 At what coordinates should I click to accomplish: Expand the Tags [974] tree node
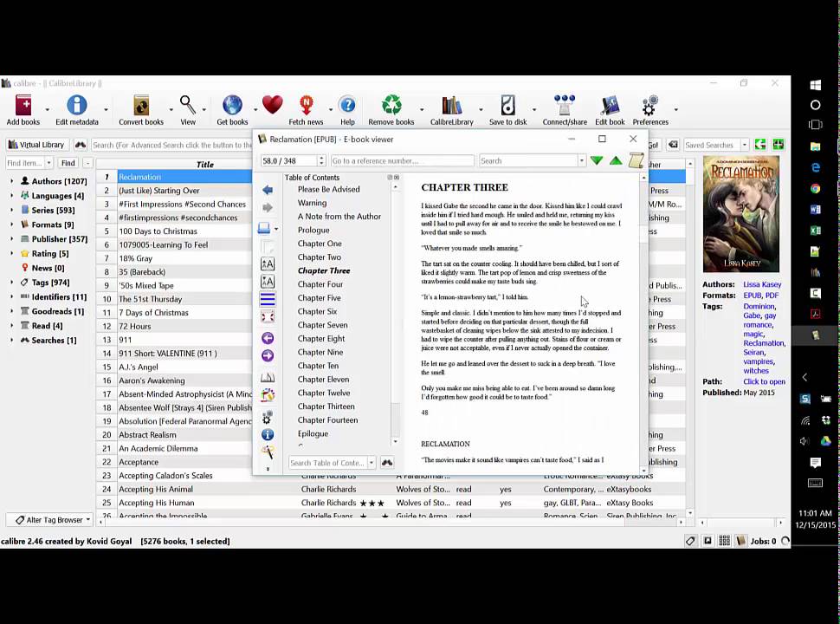11,282
